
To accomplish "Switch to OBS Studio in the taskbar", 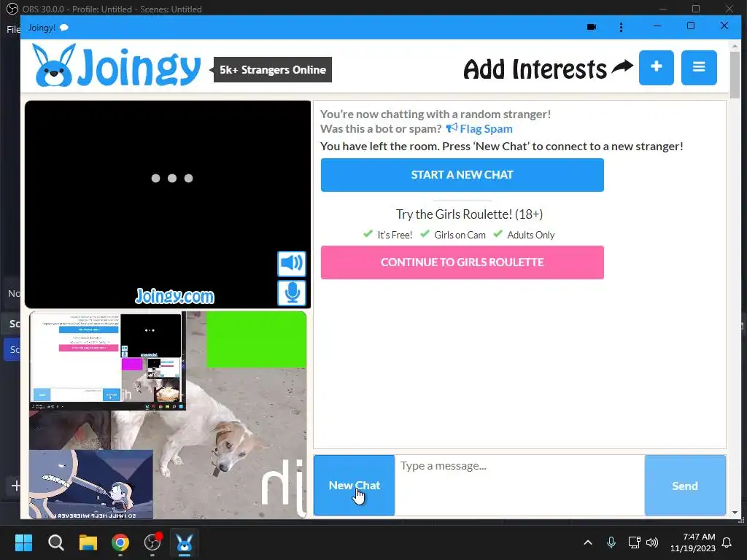I will pos(152,542).
